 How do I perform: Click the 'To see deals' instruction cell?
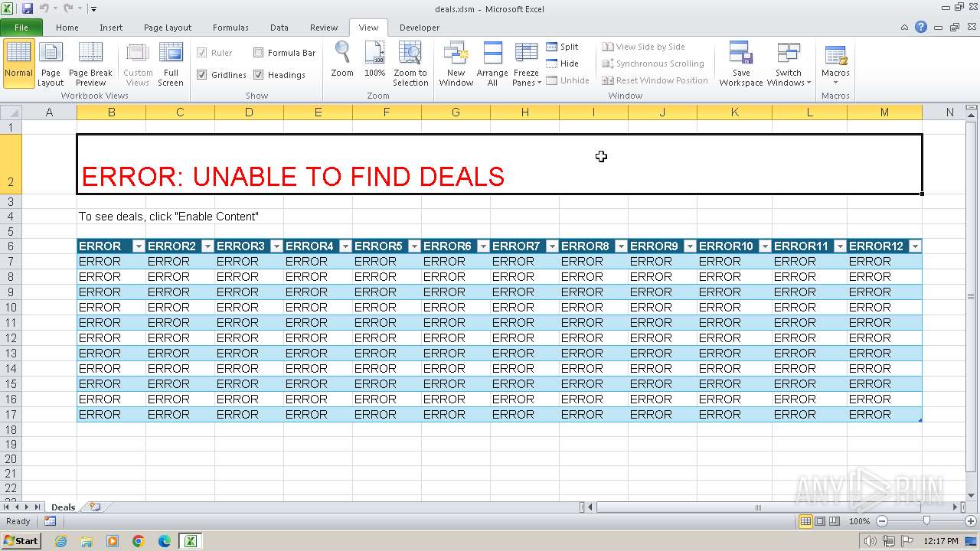[168, 217]
